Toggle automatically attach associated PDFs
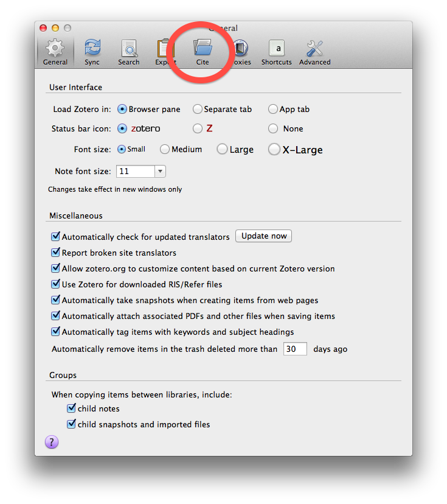447x504 pixels. (x=55, y=315)
